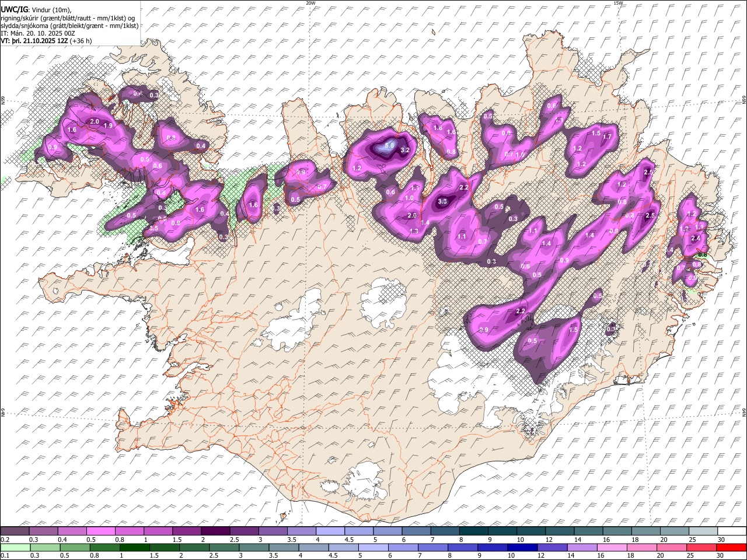Viewport: 747px width, 560px height.
Task: Click the 64N latitude label on right edge
Action: click(x=744, y=412)
